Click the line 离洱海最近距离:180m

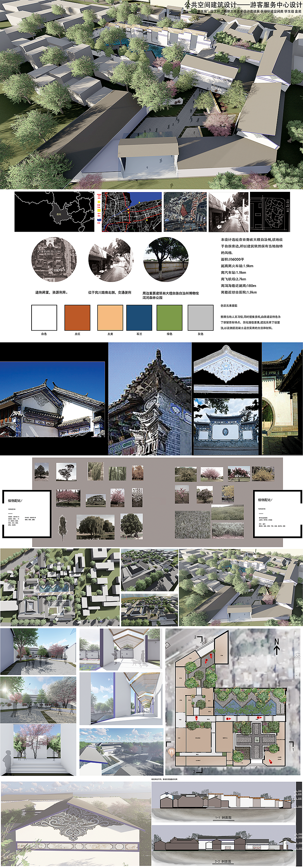(x=238, y=286)
